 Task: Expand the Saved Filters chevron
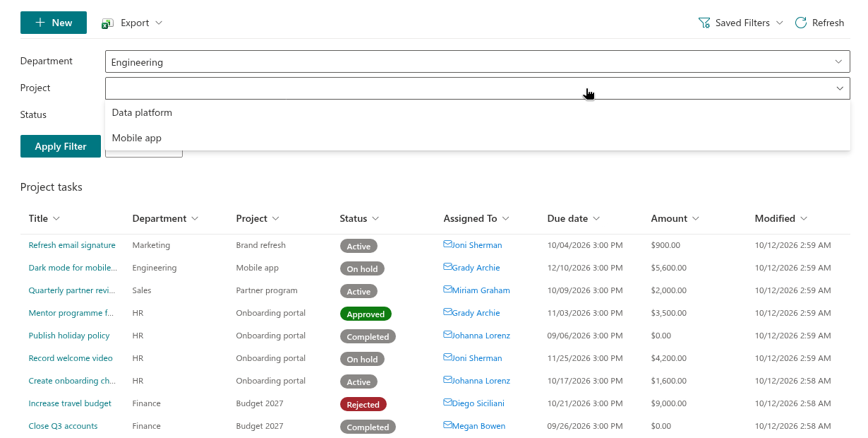pyautogui.click(x=780, y=23)
